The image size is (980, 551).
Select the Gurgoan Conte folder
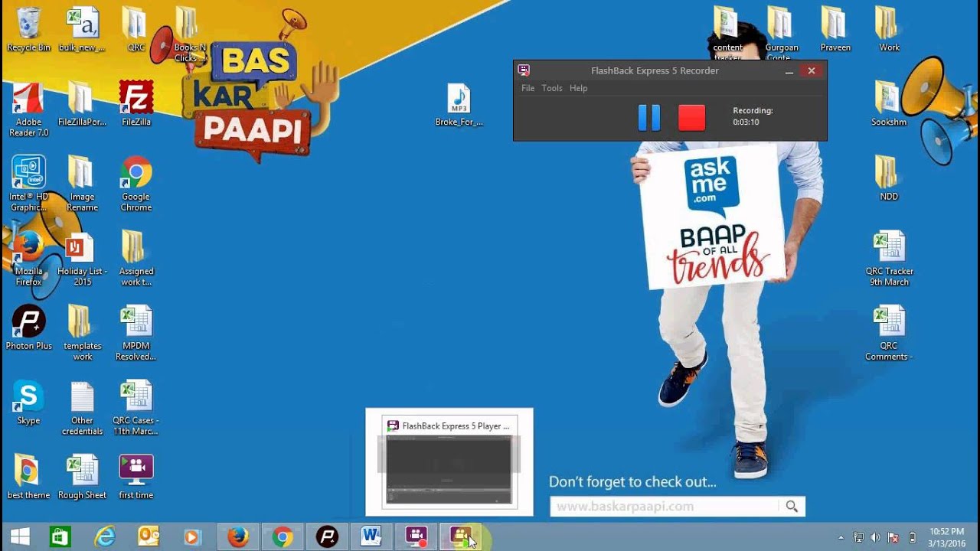(x=781, y=34)
